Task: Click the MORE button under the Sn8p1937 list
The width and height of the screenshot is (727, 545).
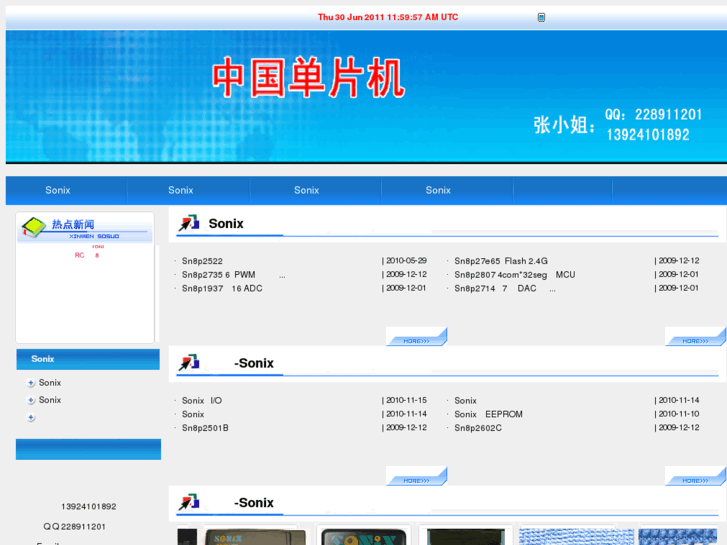Action: [x=416, y=337]
